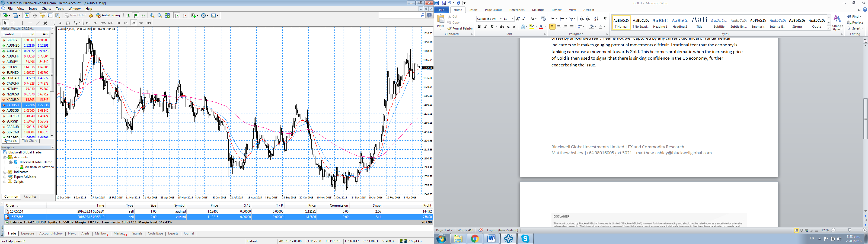The image size is (868, 244).
Task: Click the MetaEditor book icon
Action: point(91,15)
